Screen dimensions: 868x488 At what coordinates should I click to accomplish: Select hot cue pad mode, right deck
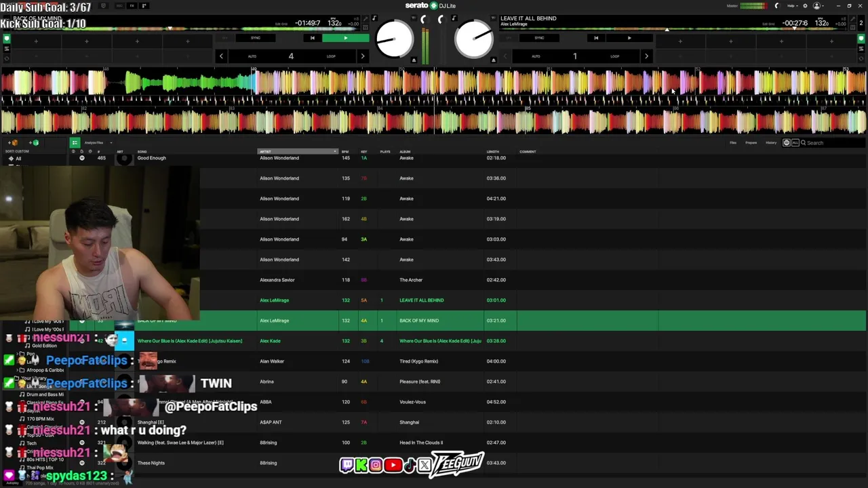[x=861, y=39]
